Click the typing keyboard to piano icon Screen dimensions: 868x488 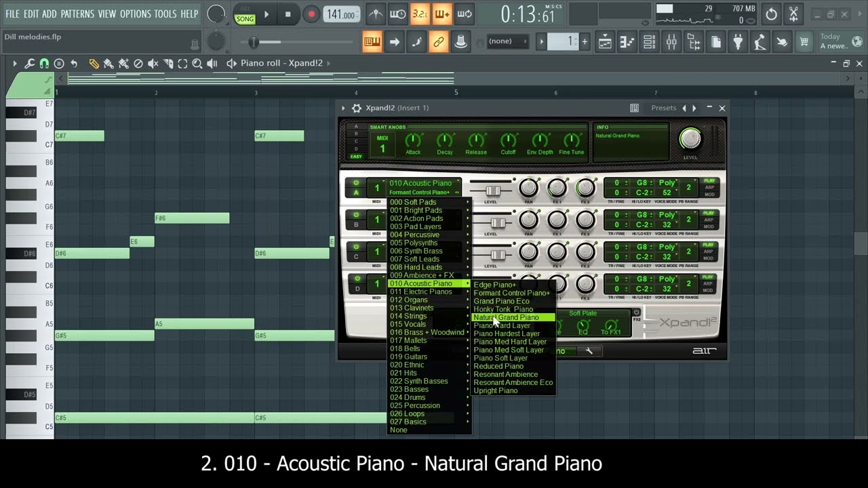(372, 42)
